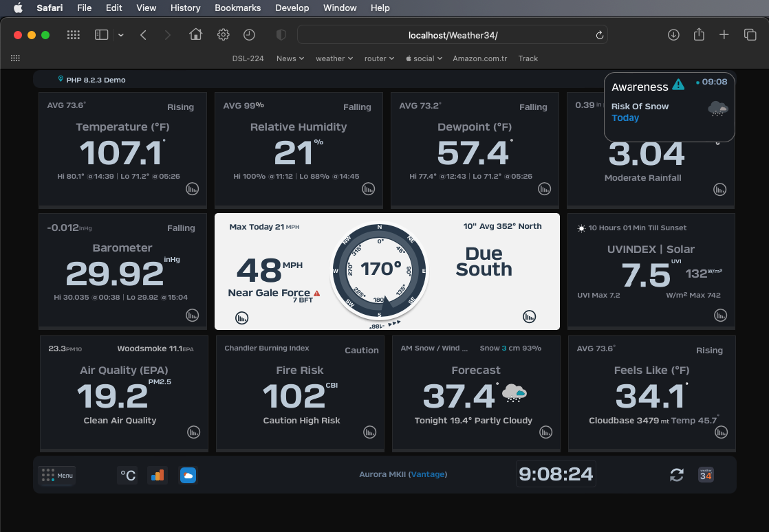Screen dimensions: 769x532
Task: Click the Awareness warning triangle icon
Action: tap(678, 85)
